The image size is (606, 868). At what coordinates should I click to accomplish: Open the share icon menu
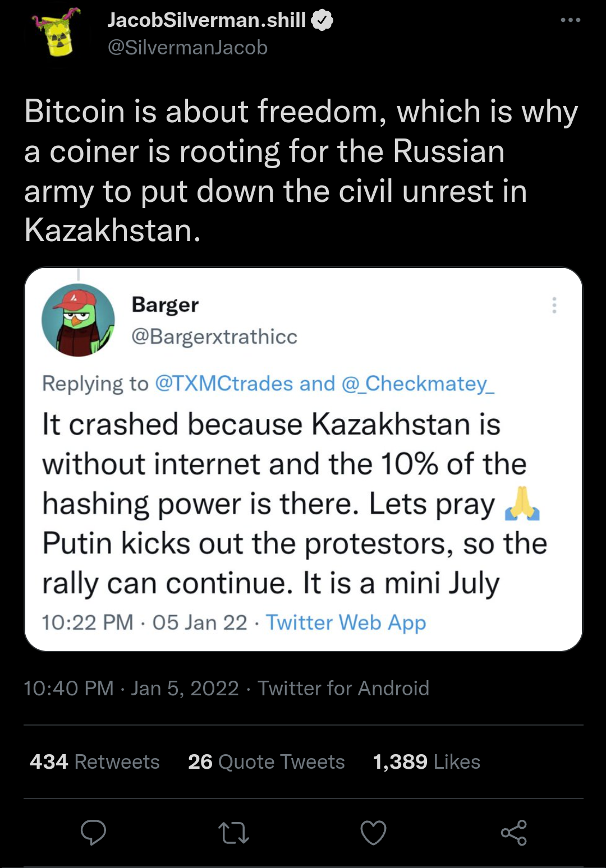tap(513, 833)
